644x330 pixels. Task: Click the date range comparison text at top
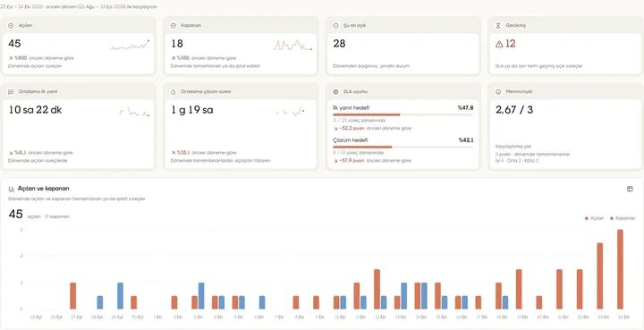(79, 7)
